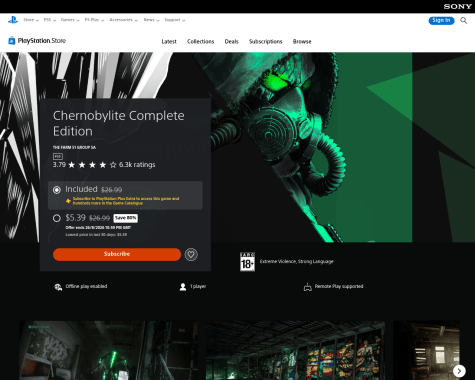Image resolution: width=475 pixels, height=380 pixels.
Task: Open first gameplay screenshot thumbnail
Action: [x=109, y=350]
